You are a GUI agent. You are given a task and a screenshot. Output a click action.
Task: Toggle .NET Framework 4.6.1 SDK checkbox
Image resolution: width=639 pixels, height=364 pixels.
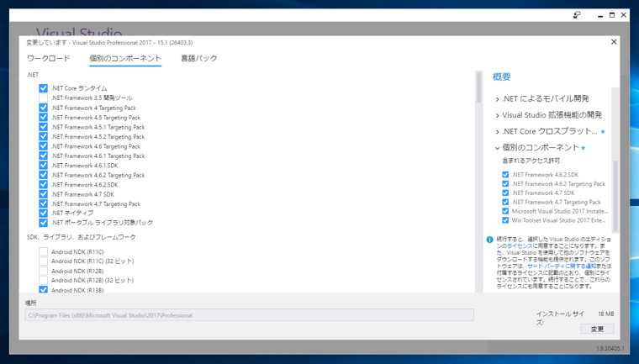[43, 165]
